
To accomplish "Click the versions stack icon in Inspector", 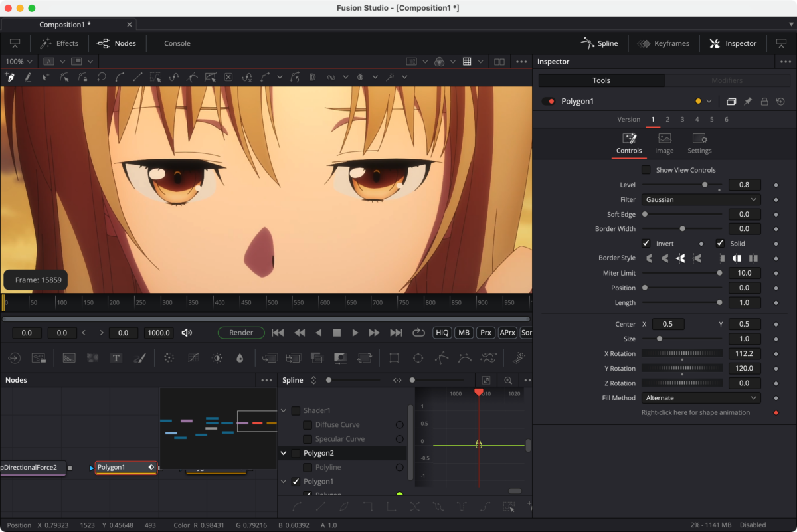I will [731, 102].
